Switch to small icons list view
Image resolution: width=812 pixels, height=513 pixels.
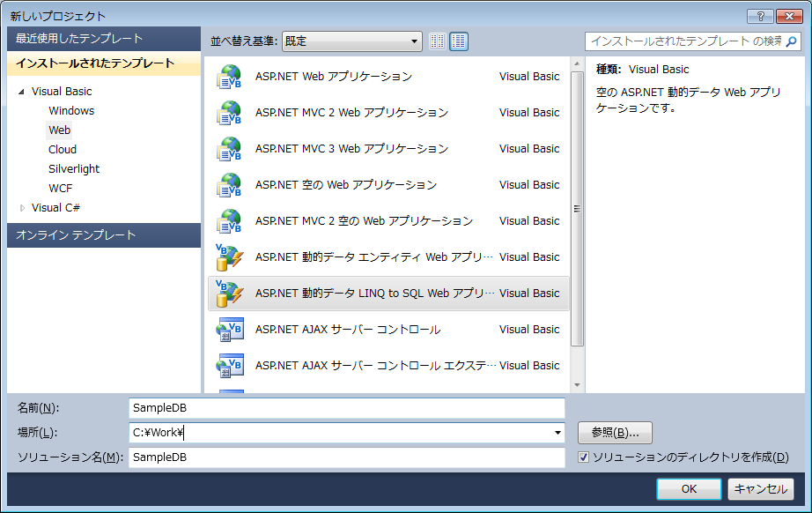tap(436, 41)
